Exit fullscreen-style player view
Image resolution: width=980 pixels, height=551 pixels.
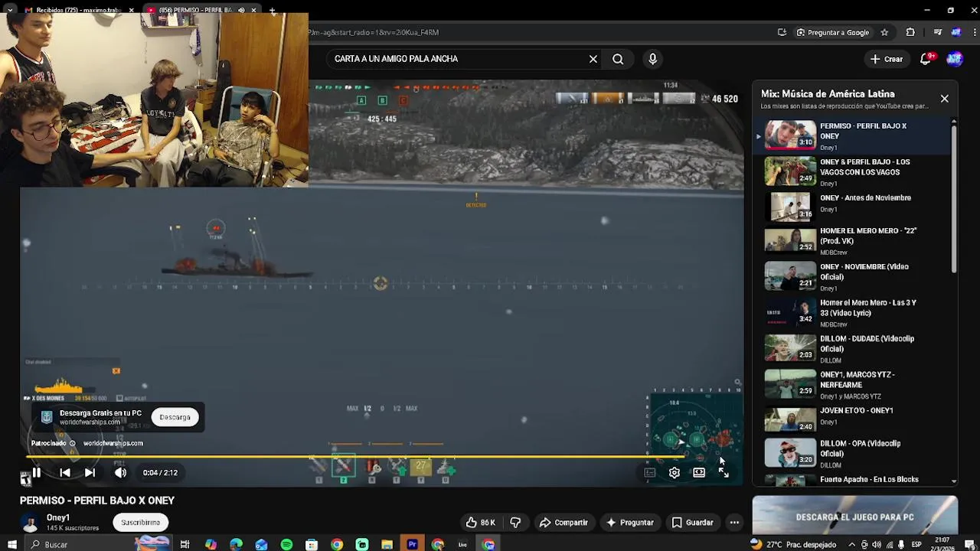[724, 473]
